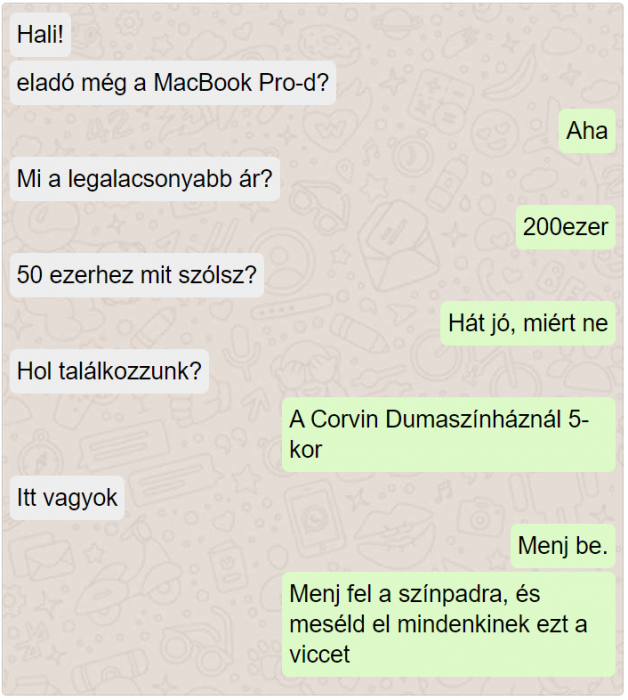Click the word "MacBook" in second message
Viewport: 628px width, 700px height.
point(203,83)
